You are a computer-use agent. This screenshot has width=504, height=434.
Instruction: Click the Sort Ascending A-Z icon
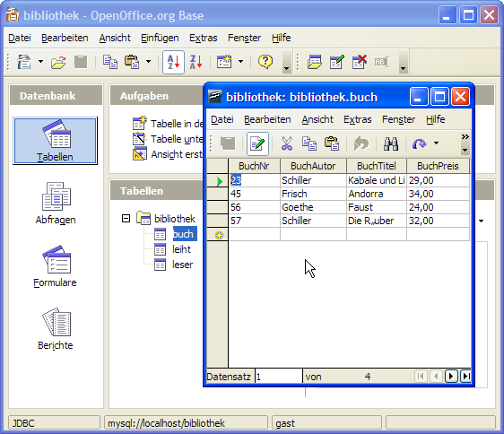click(173, 62)
